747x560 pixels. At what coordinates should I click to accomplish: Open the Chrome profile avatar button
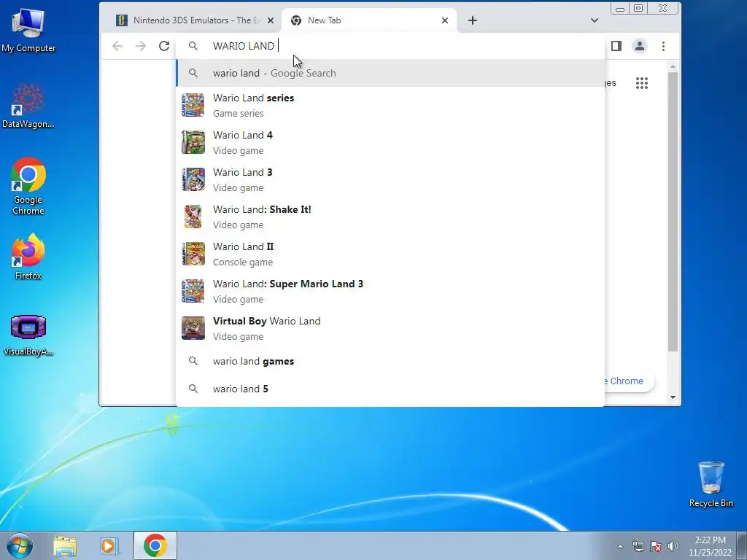tap(639, 46)
